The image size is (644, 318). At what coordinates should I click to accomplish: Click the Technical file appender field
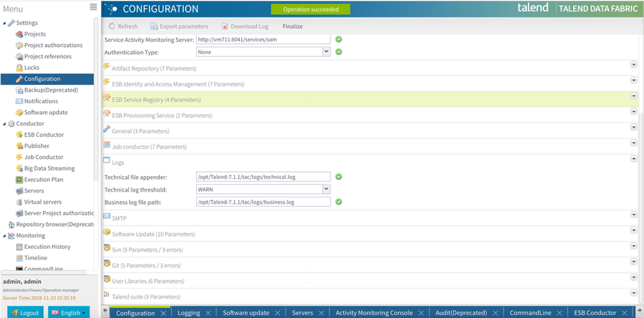click(263, 177)
